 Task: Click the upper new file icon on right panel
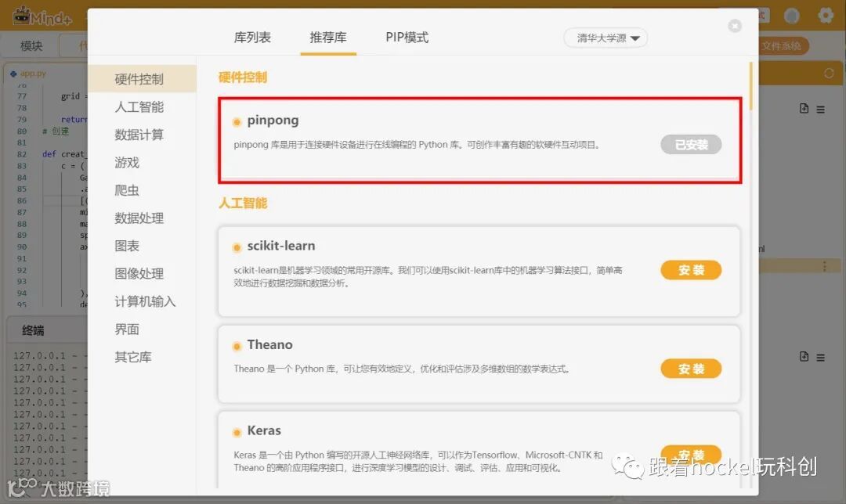click(x=804, y=108)
